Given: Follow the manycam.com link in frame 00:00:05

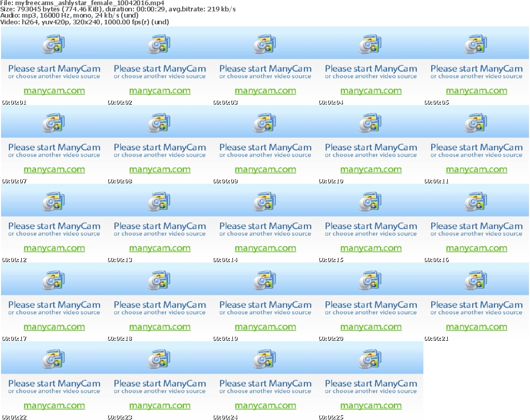Looking at the screenshot, I should coord(477,91).
